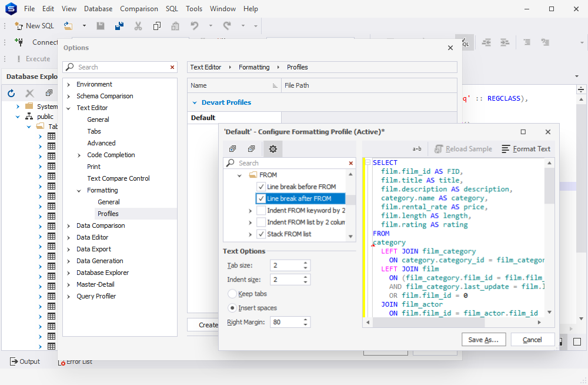Open the Database menu
588x385 pixels.
98,8
